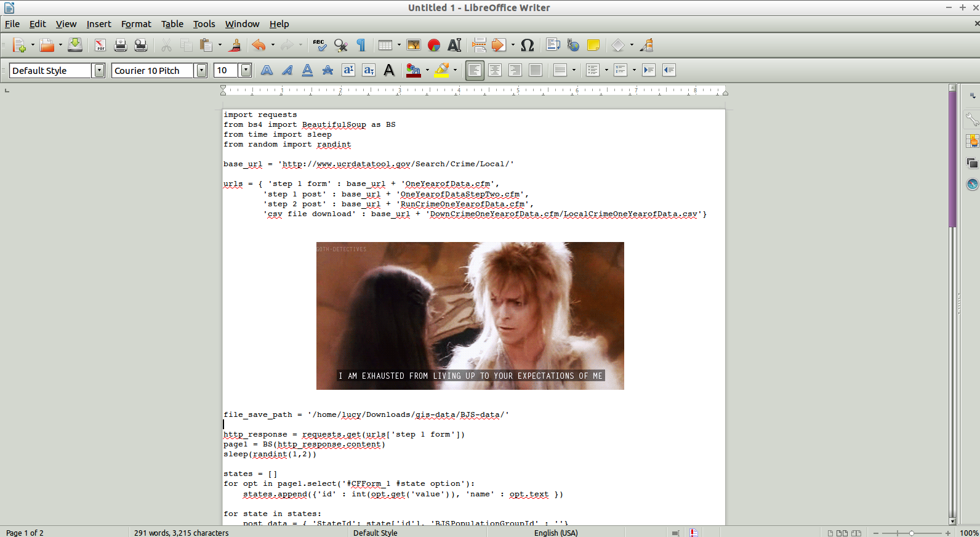Open the Insert menu
980x537 pixels.
[x=98, y=24]
